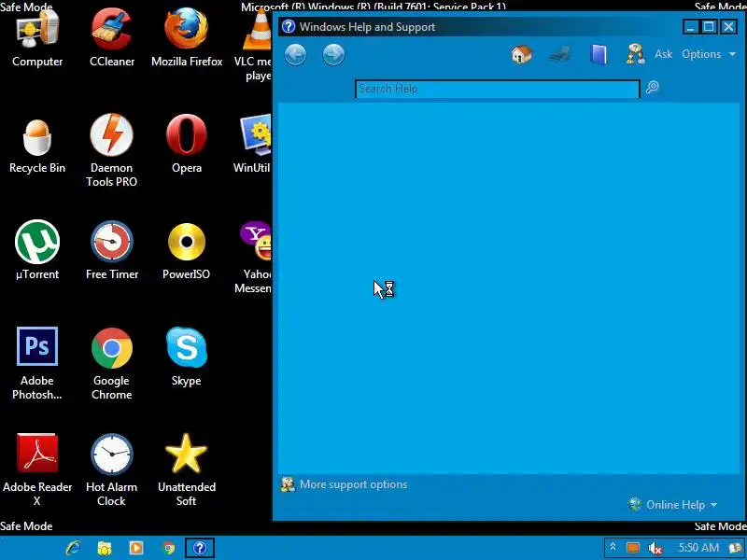747x560 pixels.
Task: Select the Free Timer desktop icon
Action: click(112, 250)
